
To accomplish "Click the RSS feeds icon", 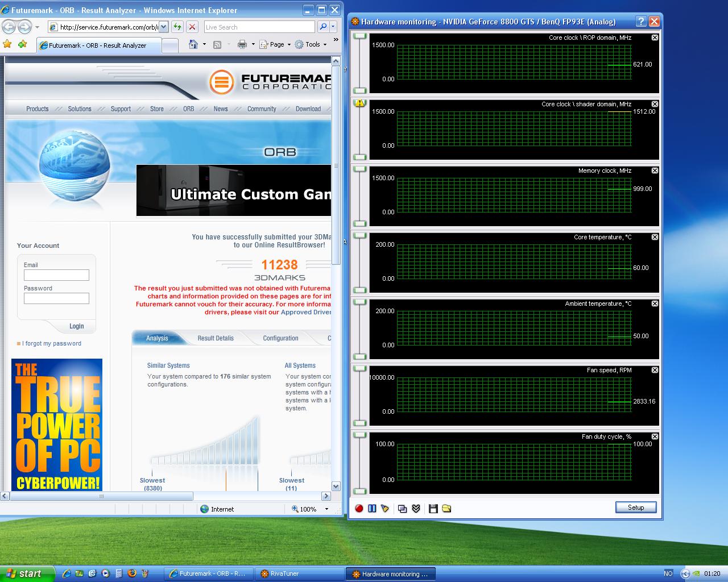I will click(217, 44).
